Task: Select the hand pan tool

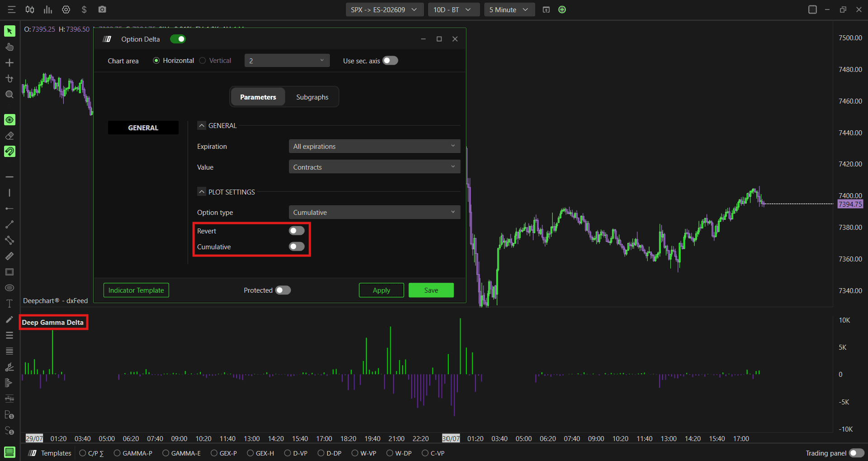Action: click(9, 47)
